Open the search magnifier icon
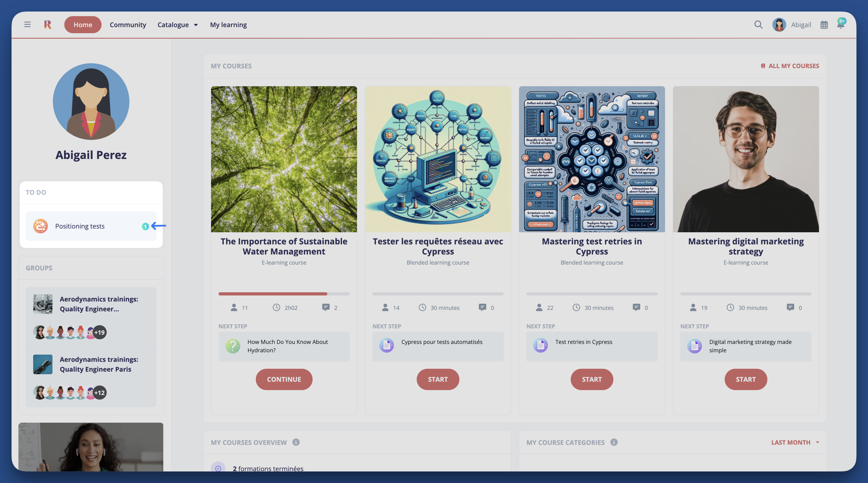This screenshot has width=868, height=483. (x=758, y=25)
